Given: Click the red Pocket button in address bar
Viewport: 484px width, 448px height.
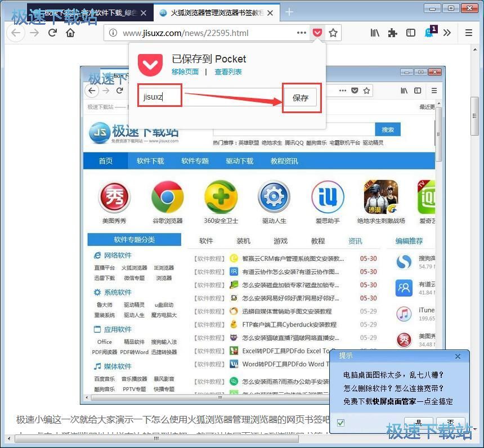Looking at the screenshot, I should pyautogui.click(x=317, y=33).
